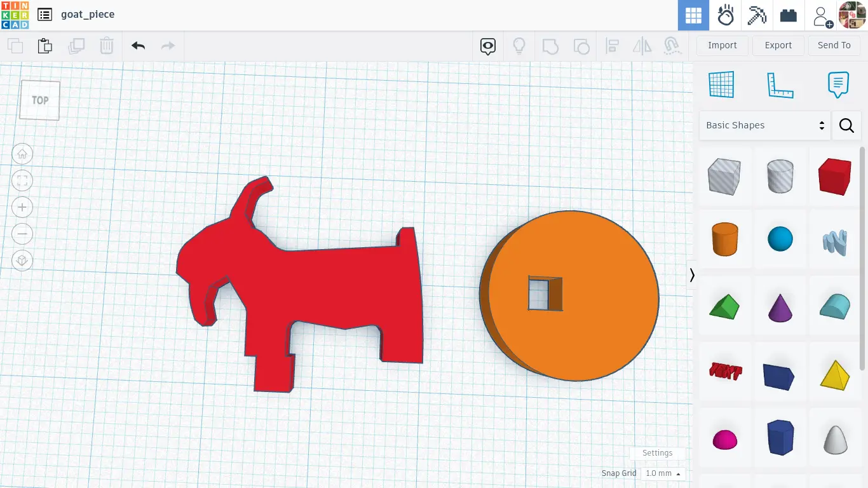The width and height of the screenshot is (868, 488).
Task: Open the Snap Grid 1.0 mm dropdown
Action: (x=662, y=473)
